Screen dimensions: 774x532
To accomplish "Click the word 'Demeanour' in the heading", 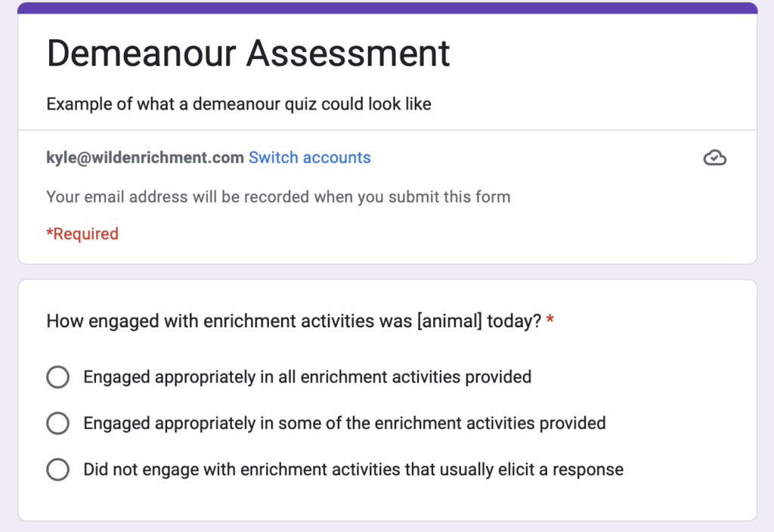I will (141, 54).
